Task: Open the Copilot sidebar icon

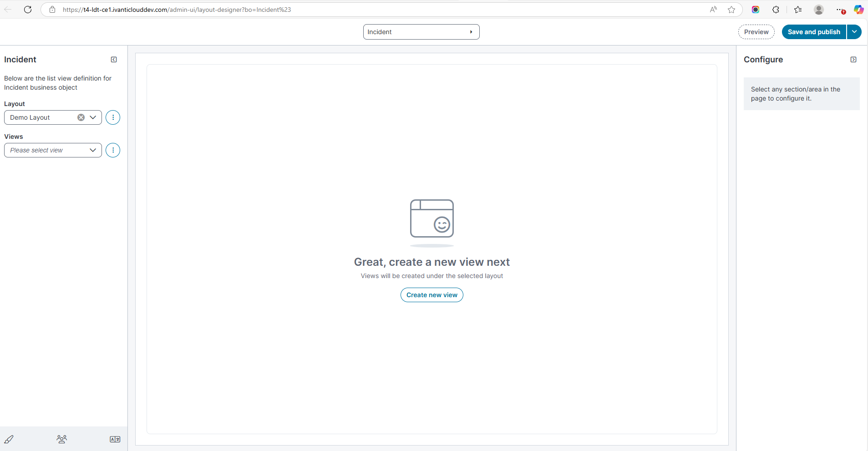Action: pyautogui.click(x=858, y=10)
